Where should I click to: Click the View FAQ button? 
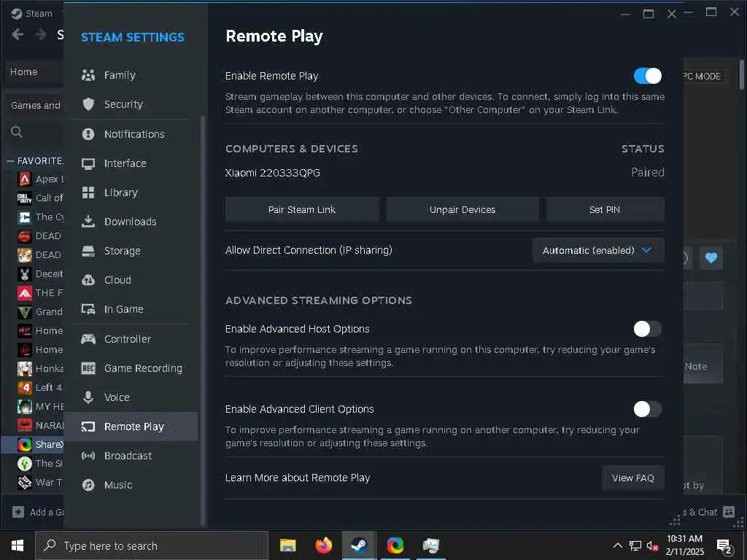point(633,478)
